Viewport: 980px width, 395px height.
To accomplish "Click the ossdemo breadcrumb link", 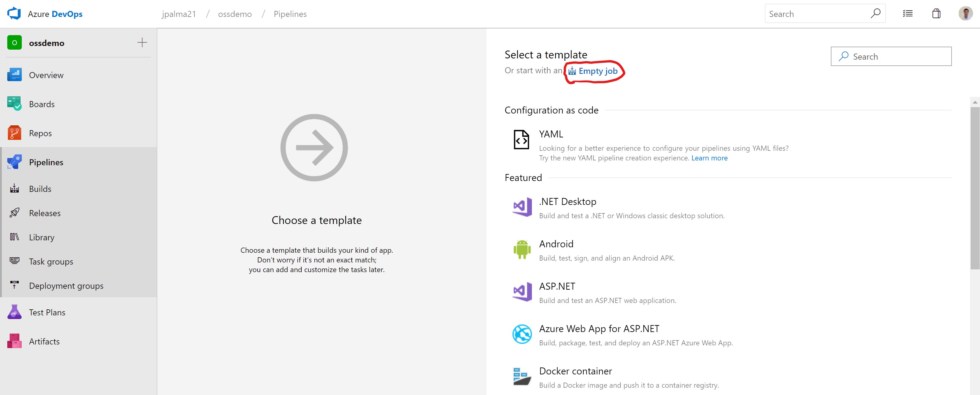I will point(235,14).
